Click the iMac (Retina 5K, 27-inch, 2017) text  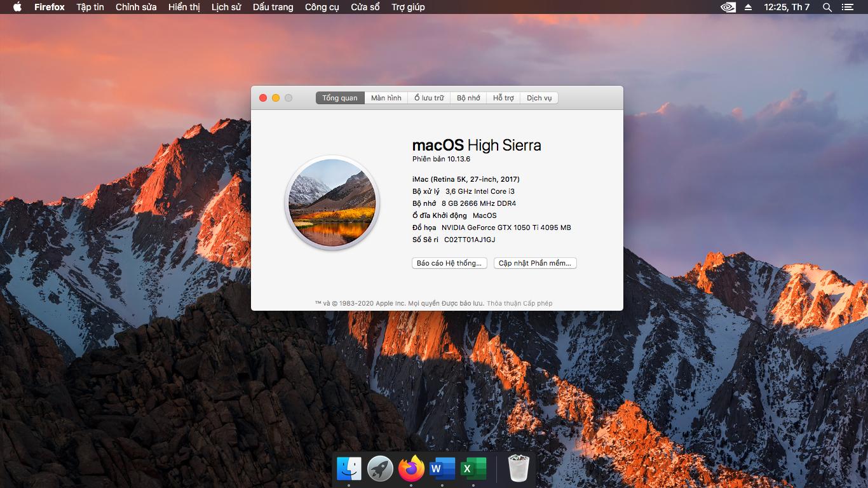[466, 179]
